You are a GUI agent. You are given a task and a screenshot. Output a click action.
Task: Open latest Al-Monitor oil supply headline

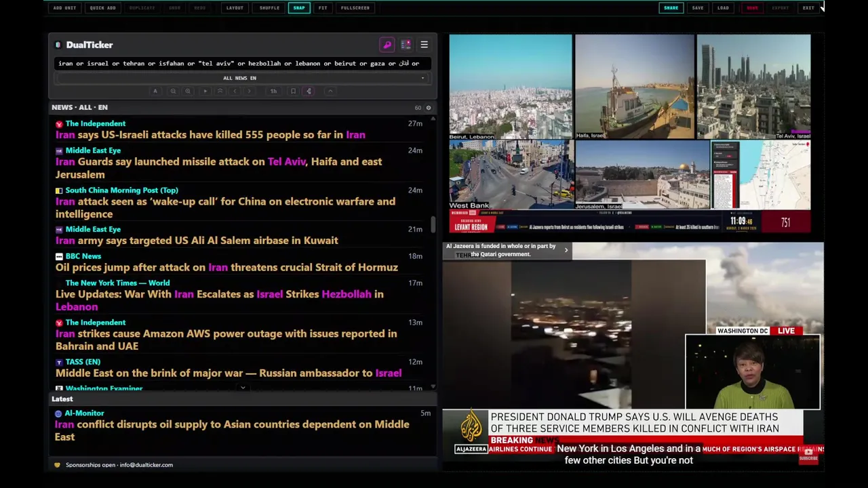[x=232, y=430]
